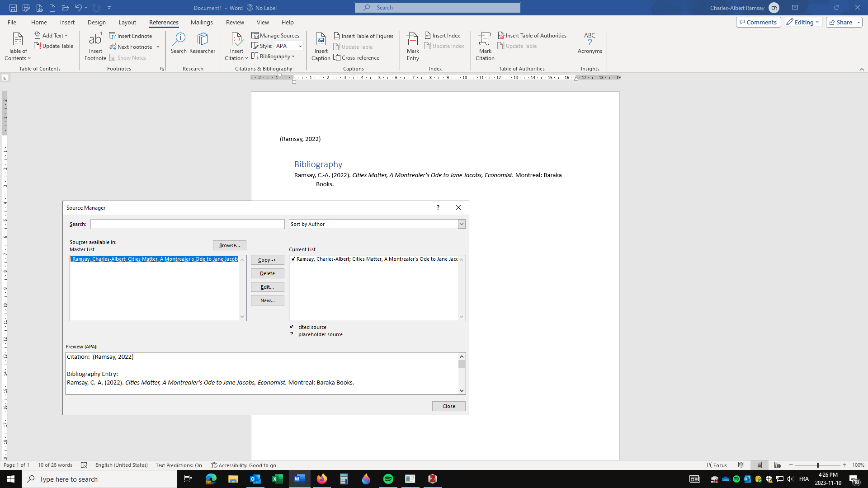Image resolution: width=868 pixels, height=488 pixels.
Task: Click Update Table in Table of Contents group
Action: pyautogui.click(x=54, y=46)
